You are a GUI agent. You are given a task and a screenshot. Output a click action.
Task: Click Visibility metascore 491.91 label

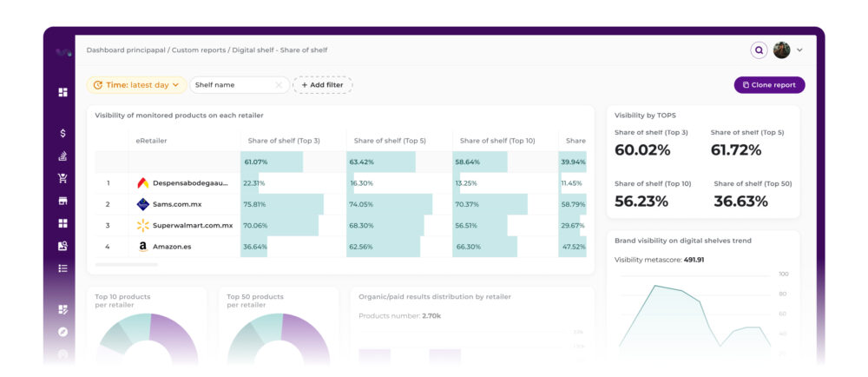click(660, 259)
